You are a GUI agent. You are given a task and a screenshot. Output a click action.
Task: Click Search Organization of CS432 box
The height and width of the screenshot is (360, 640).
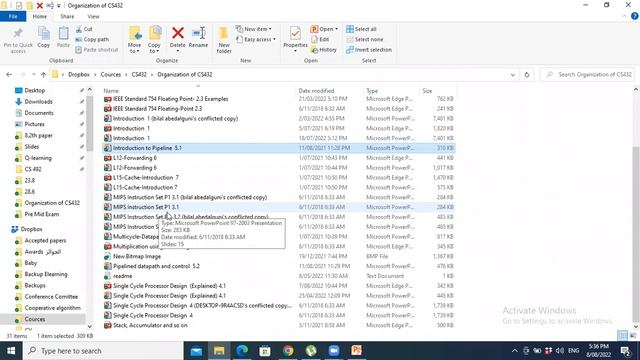pos(588,75)
